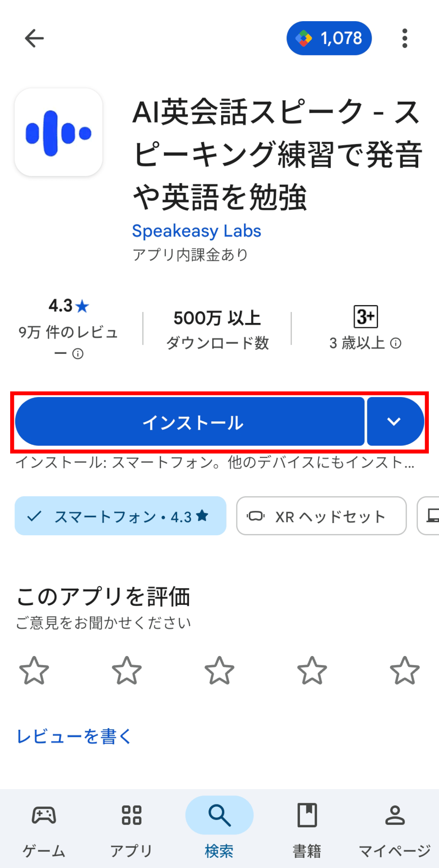Rate the app one star

pyautogui.click(x=34, y=670)
